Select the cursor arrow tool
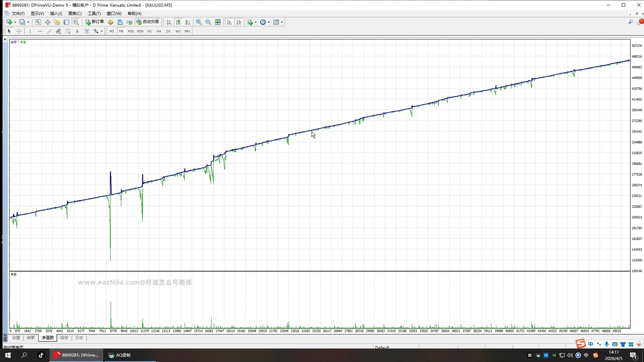This screenshot has width=644, height=362. coord(9,31)
